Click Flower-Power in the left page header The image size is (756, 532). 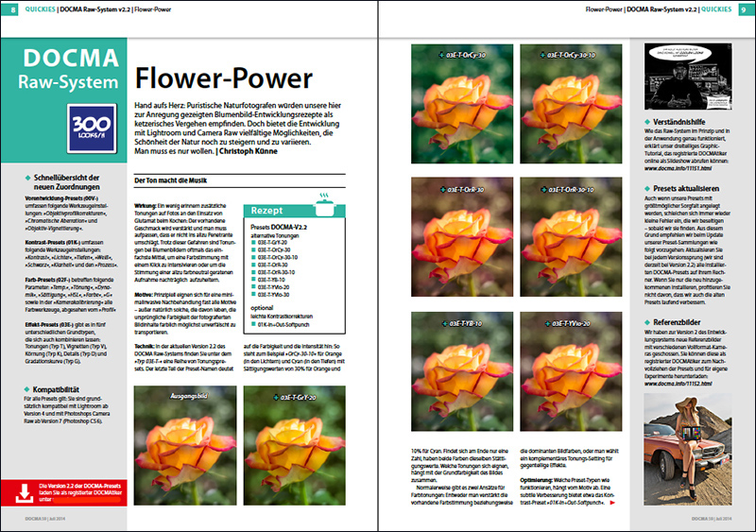tap(152, 9)
